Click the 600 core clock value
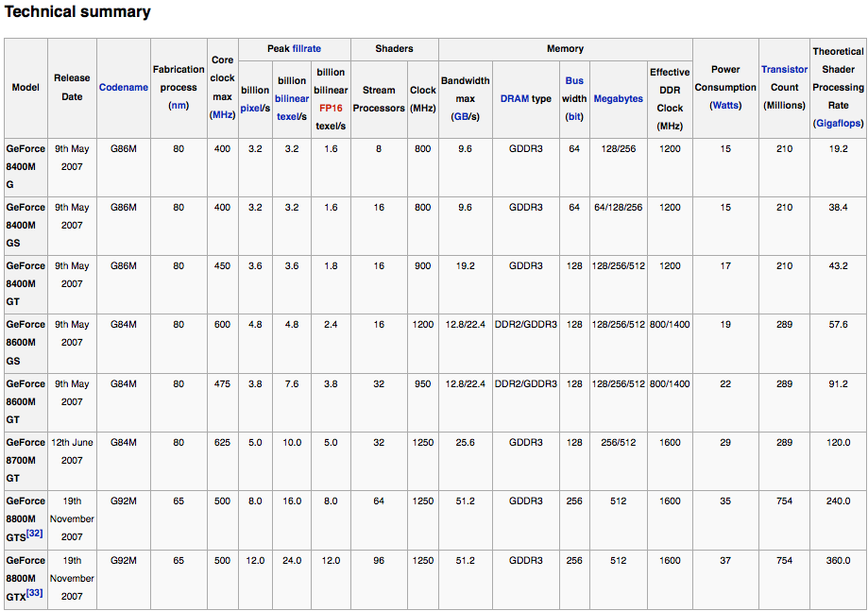868x611 pixels. [223, 325]
